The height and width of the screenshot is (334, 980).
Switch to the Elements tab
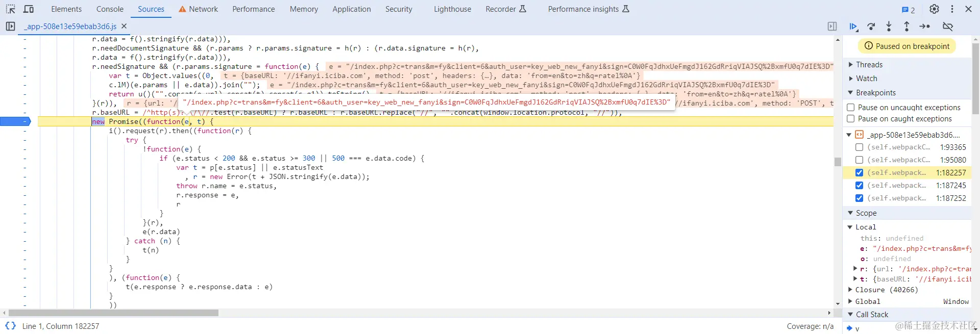pyautogui.click(x=66, y=9)
